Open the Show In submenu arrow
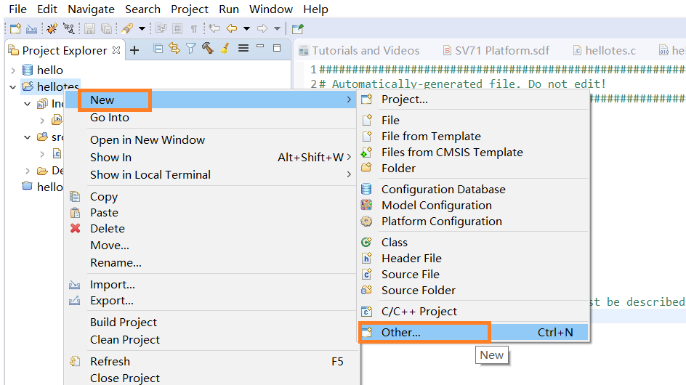 [349, 157]
